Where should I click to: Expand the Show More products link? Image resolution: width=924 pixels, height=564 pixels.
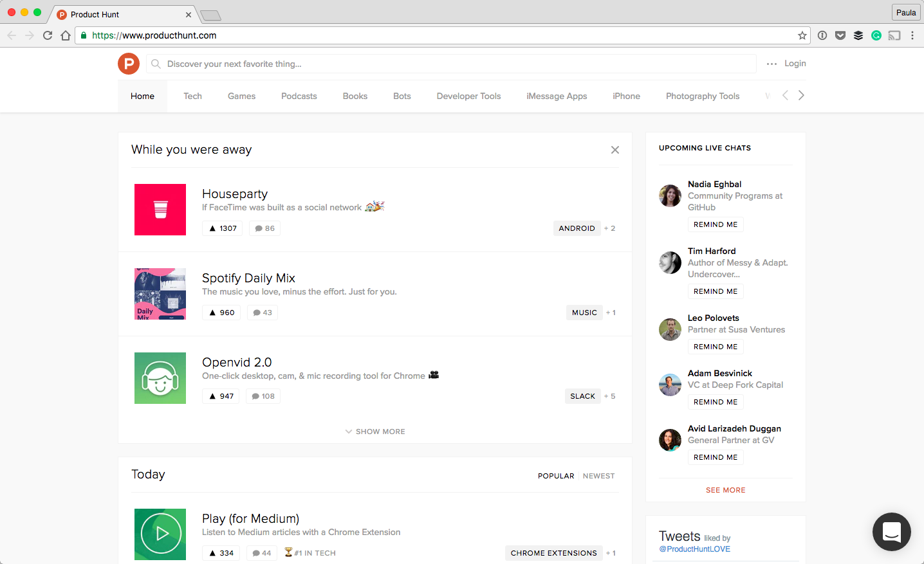[x=375, y=432]
